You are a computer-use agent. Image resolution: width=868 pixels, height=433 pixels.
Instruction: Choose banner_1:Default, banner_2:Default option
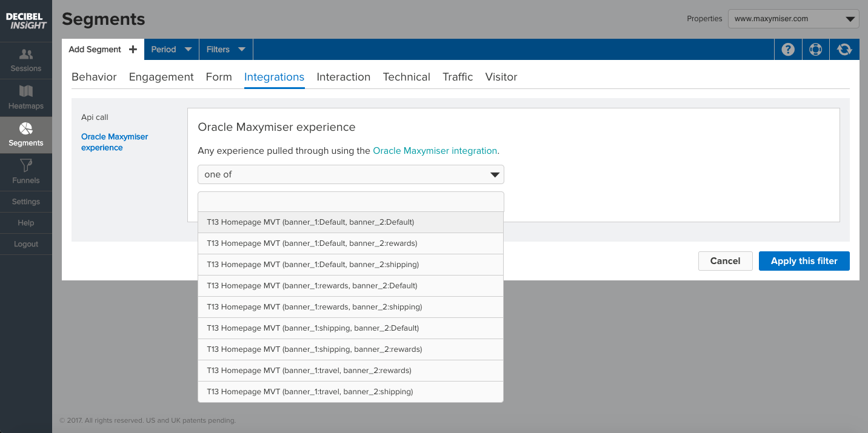351,222
